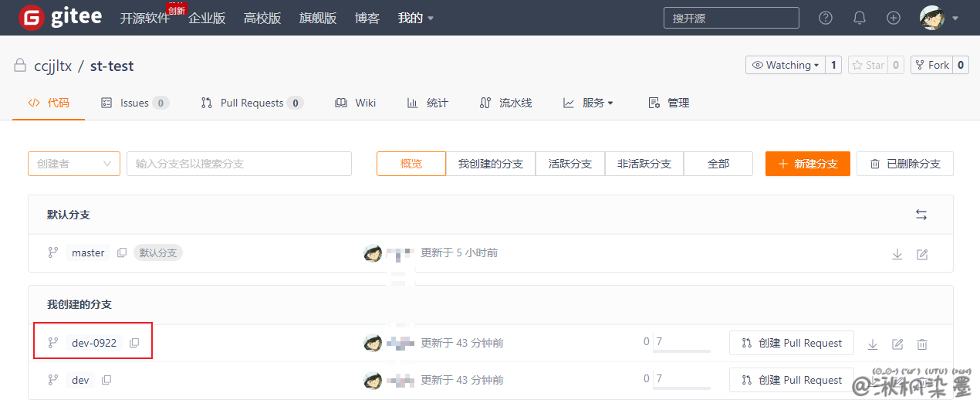980x410 pixels.
Task: Click the download icon for master branch
Action: pyautogui.click(x=897, y=254)
